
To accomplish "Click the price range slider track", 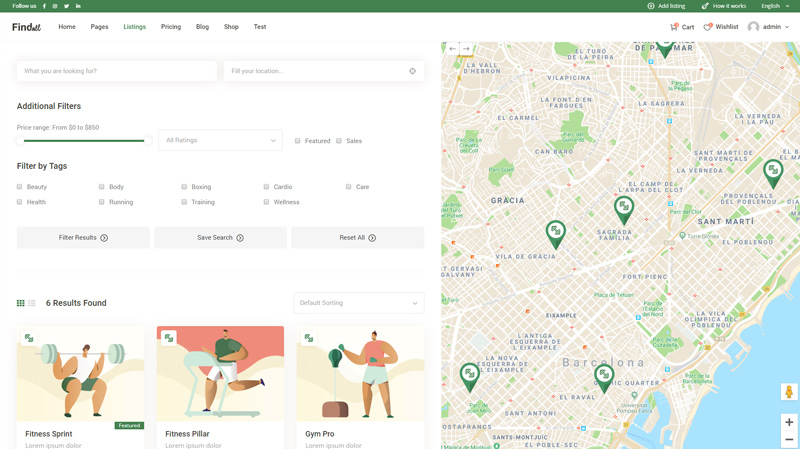I will click(84, 141).
